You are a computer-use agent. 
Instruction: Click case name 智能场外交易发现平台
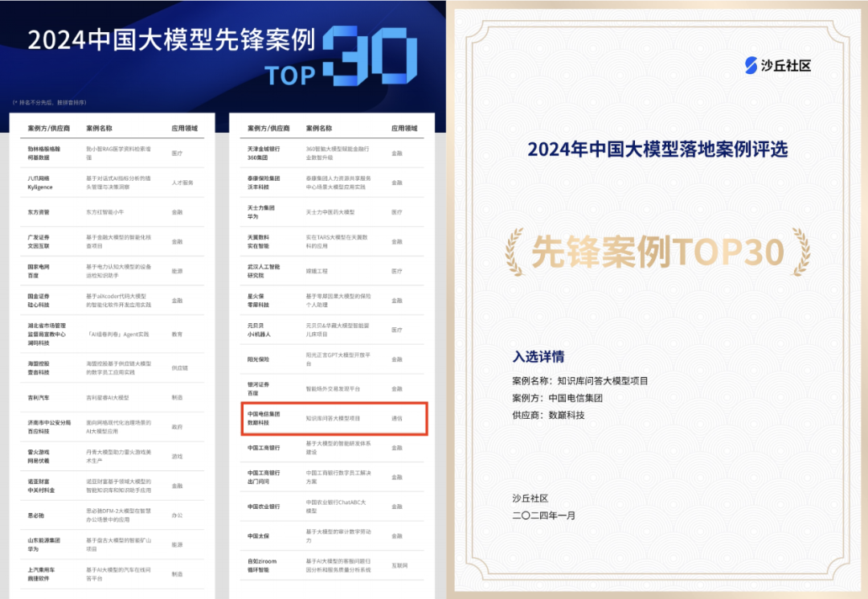pos(333,388)
